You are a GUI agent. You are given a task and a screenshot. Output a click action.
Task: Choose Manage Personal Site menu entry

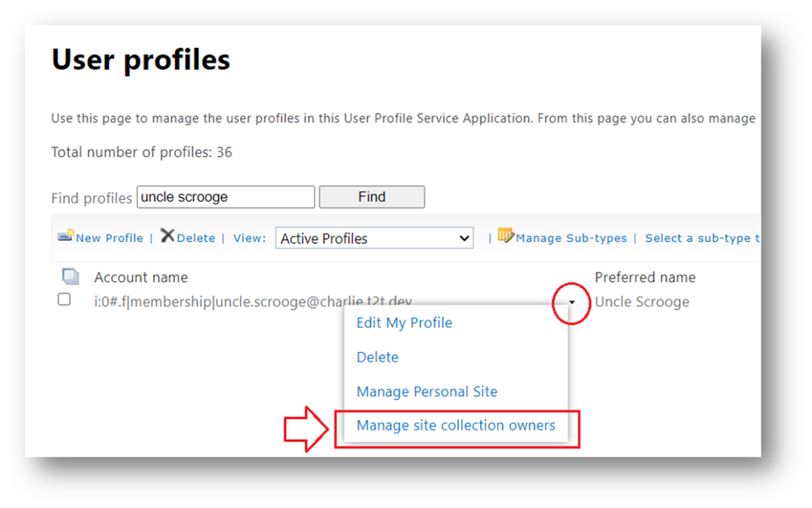[x=427, y=392]
